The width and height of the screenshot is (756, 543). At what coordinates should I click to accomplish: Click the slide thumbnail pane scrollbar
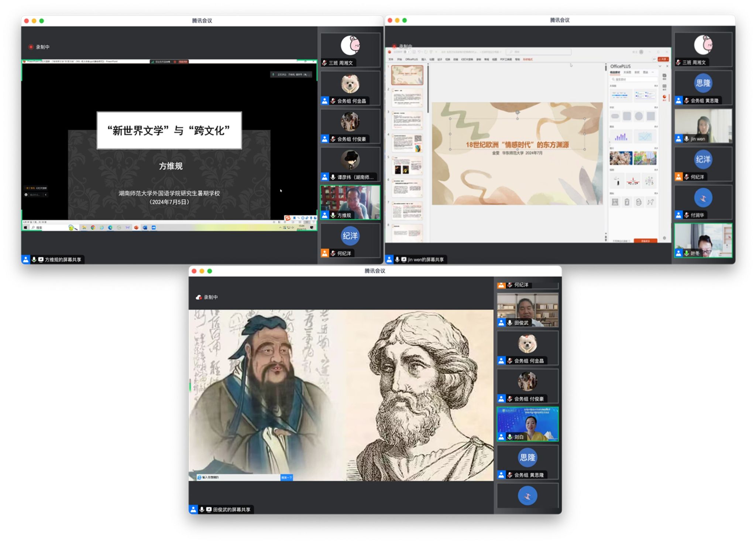(x=428, y=89)
